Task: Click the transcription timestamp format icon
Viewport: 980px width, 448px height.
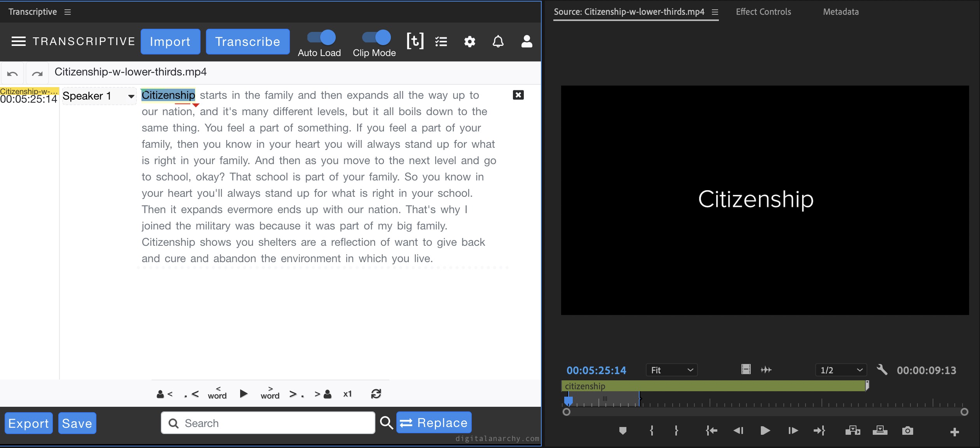Action: (414, 41)
